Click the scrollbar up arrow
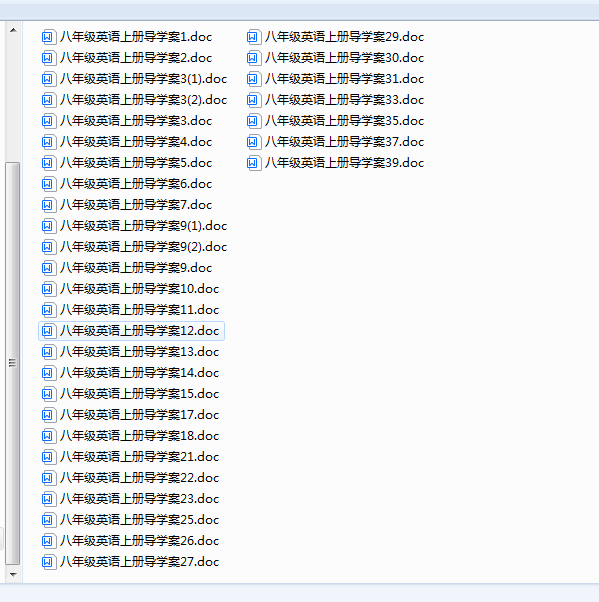This screenshot has height=602, width=599. click(x=13, y=30)
